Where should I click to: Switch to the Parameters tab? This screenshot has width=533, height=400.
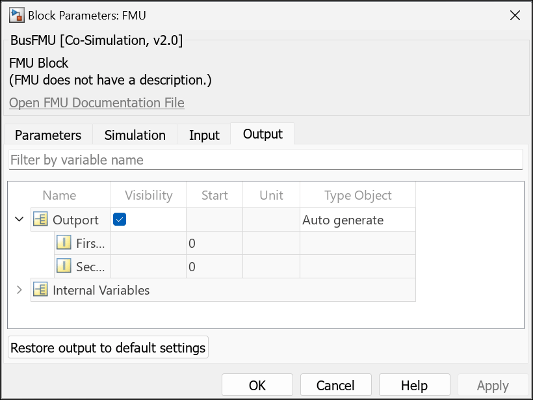(x=48, y=135)
